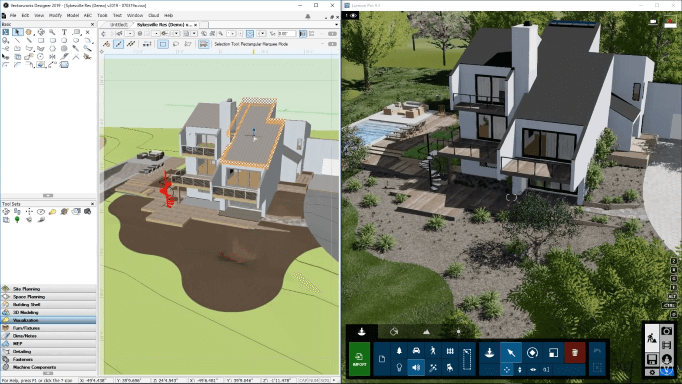Open the Help menu in Vectorworks
682x384 pixels.
(168, 15)
